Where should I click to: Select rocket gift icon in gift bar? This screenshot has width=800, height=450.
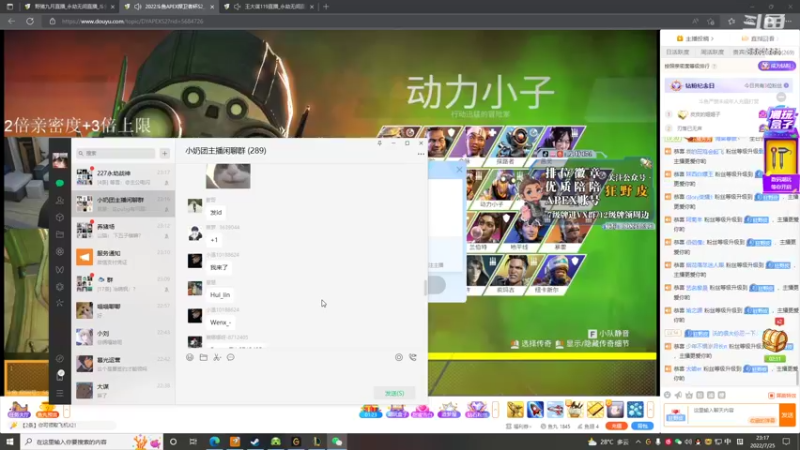pyautogui.click(x=535, y=409)
